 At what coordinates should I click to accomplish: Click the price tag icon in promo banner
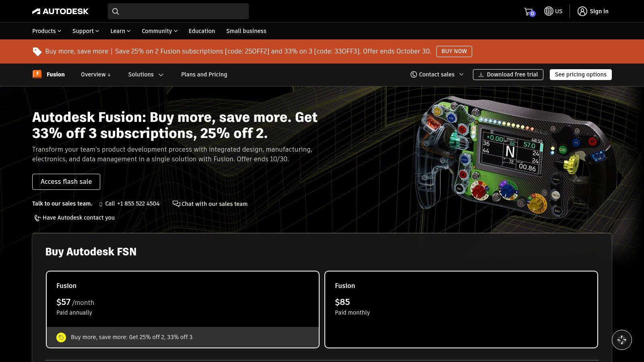[x=37, y=51]
